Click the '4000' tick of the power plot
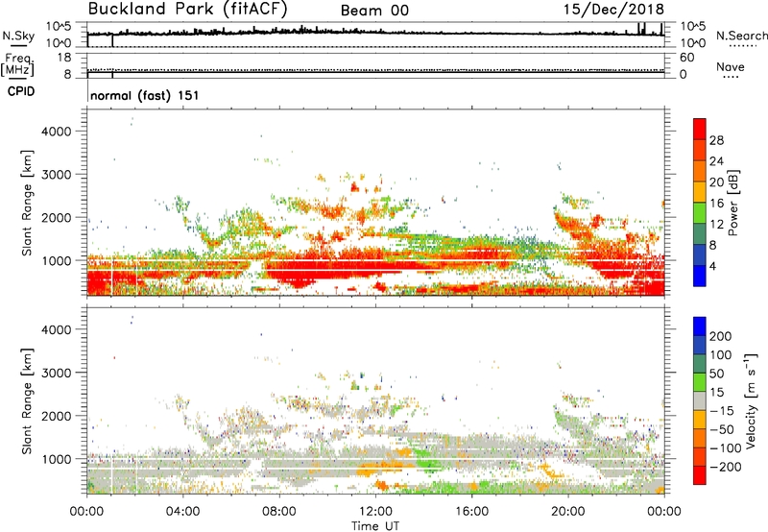Viewport: 768px width, 532px height. 56,132
